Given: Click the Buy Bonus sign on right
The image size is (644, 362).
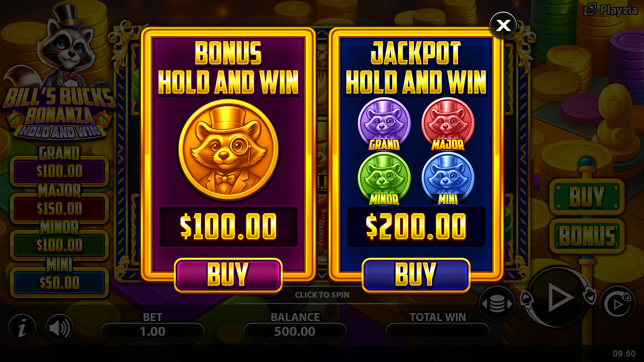Looking at the screenshot, I should pyautogui.click(x=587, y=216).
